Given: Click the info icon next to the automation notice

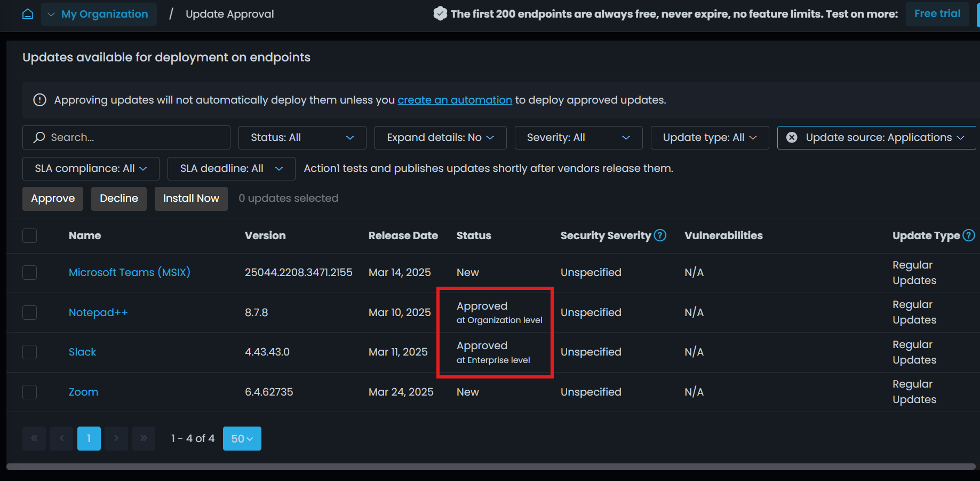Looking at the screenshot, I should point(39,100).
